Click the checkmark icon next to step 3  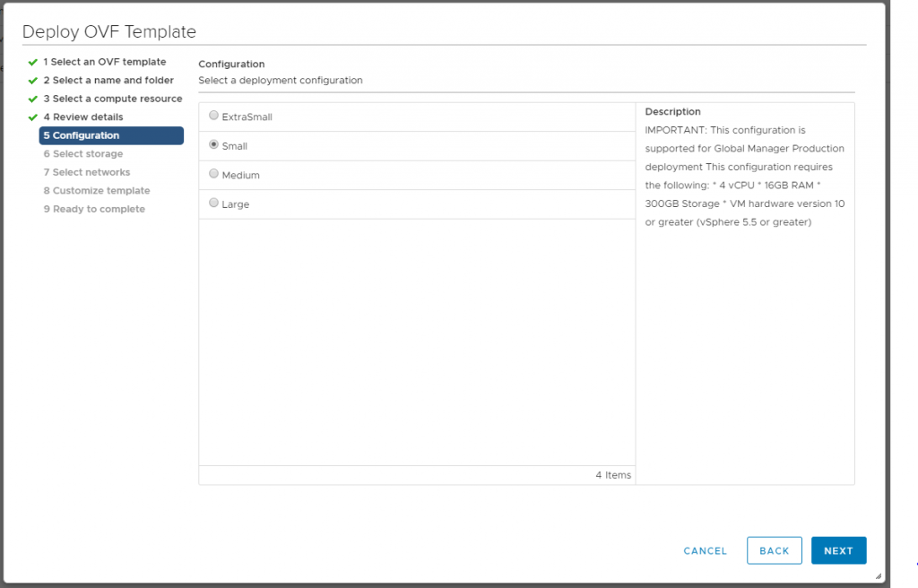[x=33, y=99]
